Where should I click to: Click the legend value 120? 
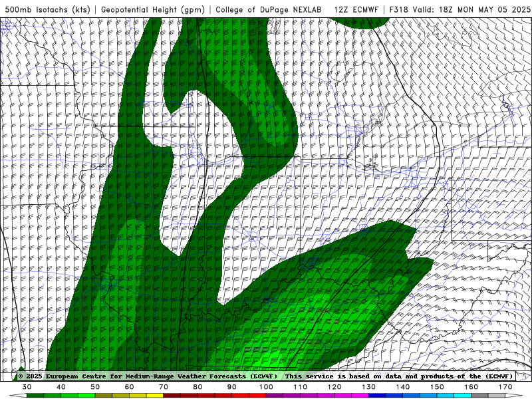334,387
